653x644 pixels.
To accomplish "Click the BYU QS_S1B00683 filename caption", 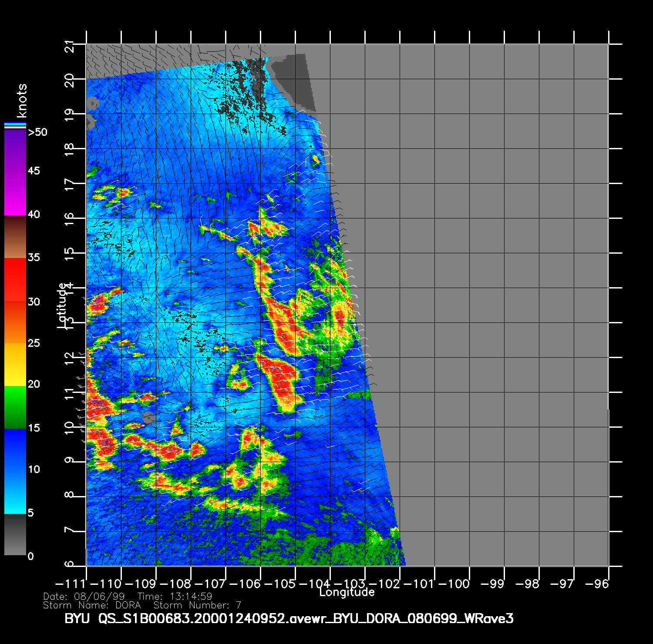I will 289,618.
